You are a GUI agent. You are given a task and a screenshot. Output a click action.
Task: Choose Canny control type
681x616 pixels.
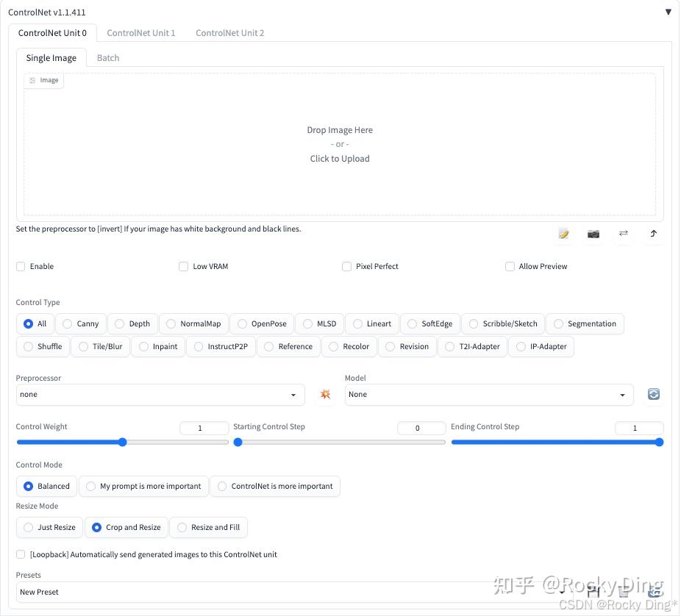(x=81, y=324)
